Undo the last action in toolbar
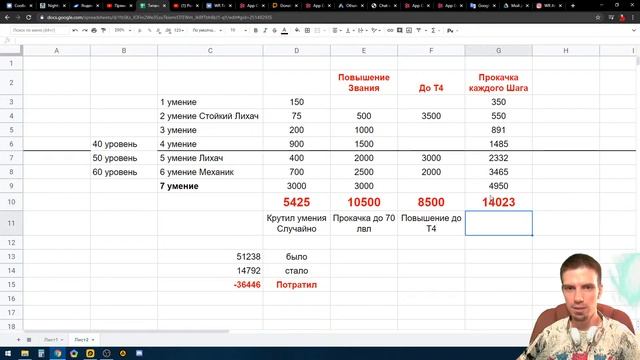 click(75, 31)
